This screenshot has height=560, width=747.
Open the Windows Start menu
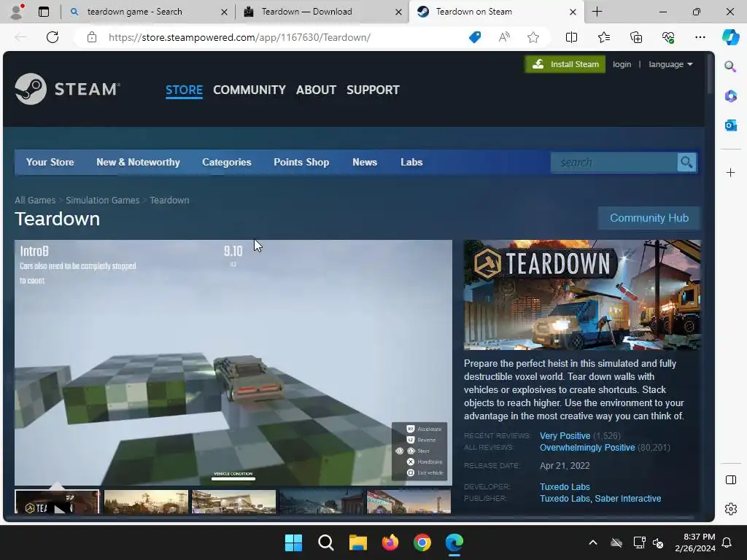tap(293, 542)
